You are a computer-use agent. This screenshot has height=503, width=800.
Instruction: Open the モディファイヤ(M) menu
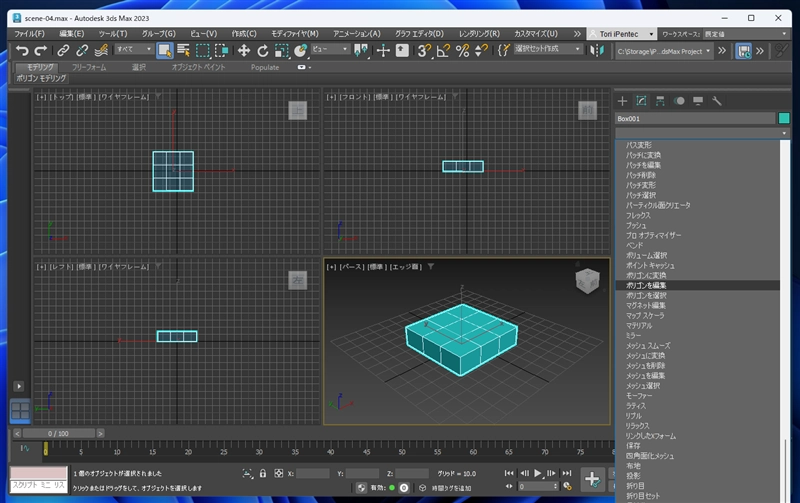pyautogui.click(x=294, y=34)
